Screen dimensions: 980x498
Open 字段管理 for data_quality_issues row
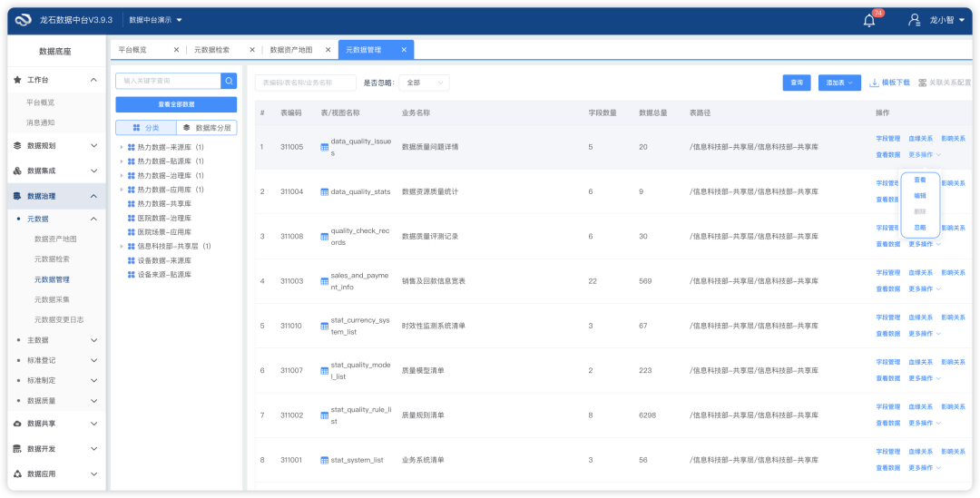(x=888, y=139)
